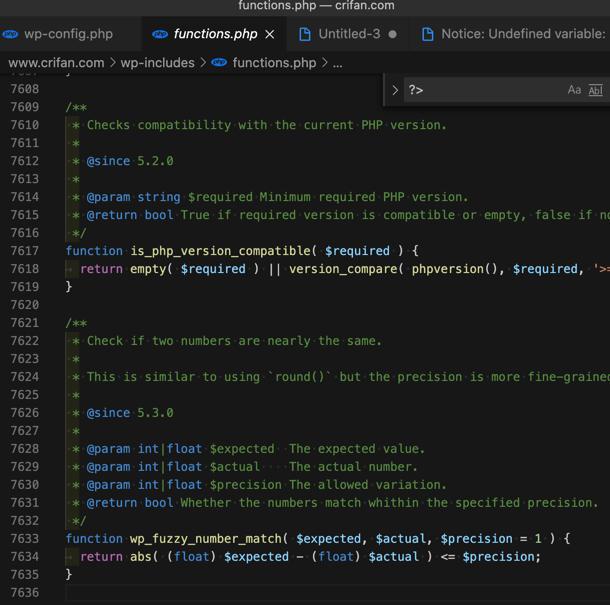Click the window title functions.php — crifan.com
610x605 pixels.
[316, 5]
